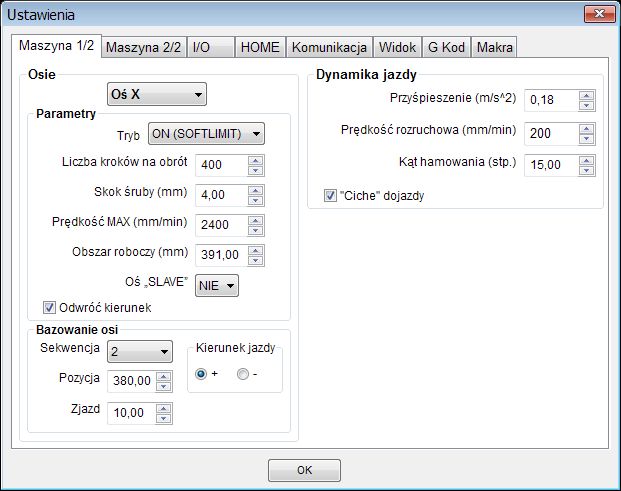Decrease Obszar roboczy value
The width and height of the screenshot is (621, 491).
tap(256, 261)
